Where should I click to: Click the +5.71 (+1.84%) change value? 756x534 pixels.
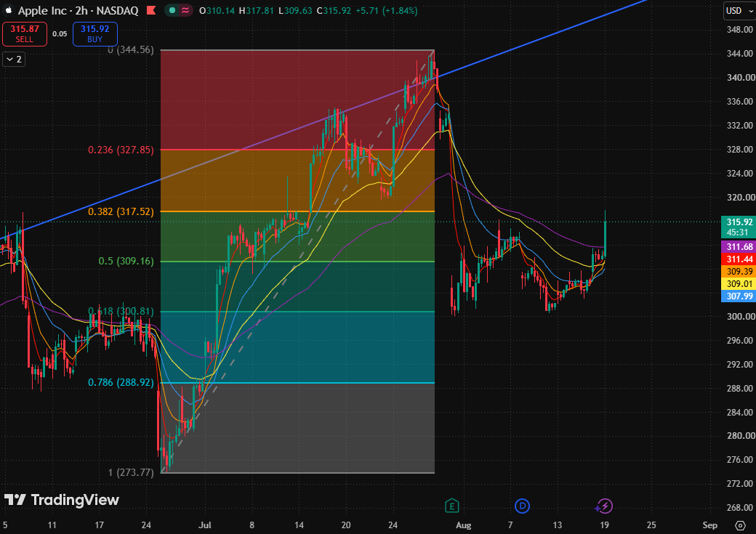point(386,11)
